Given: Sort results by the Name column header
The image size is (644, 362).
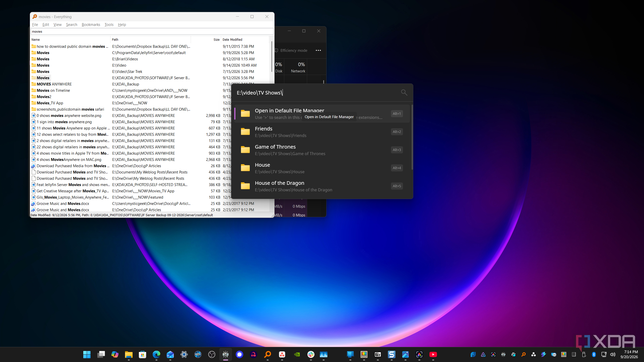Looking at the screenshot, I should click(70, 39).
